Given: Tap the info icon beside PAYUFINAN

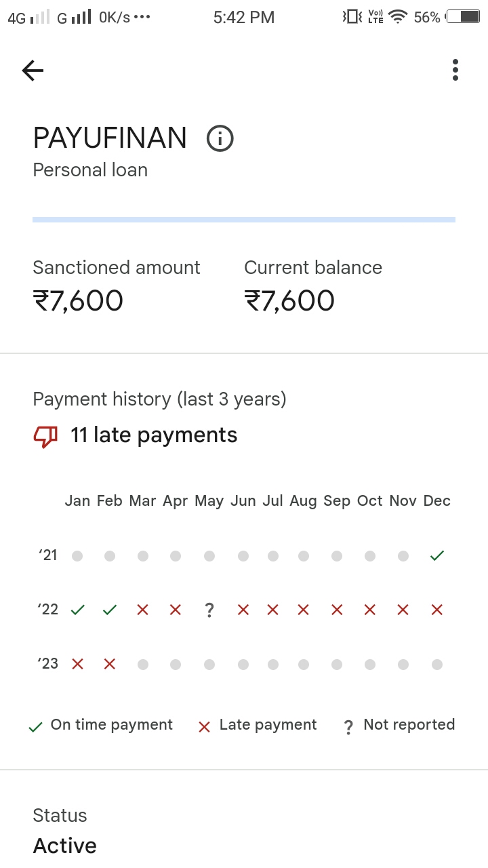Looking at the screenshot, I should [x=220, y=138].
